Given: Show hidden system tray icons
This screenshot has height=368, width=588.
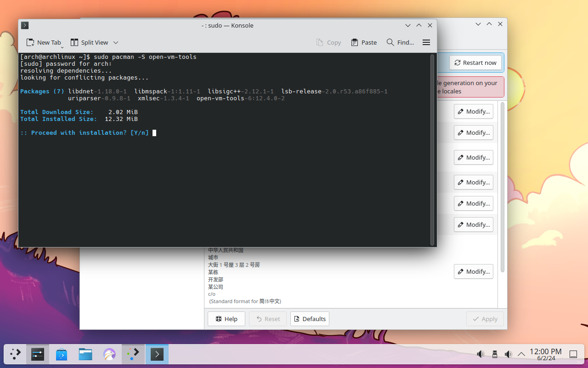Looking at the screenshot, I should pyautogui.click(x=521, y=354).
